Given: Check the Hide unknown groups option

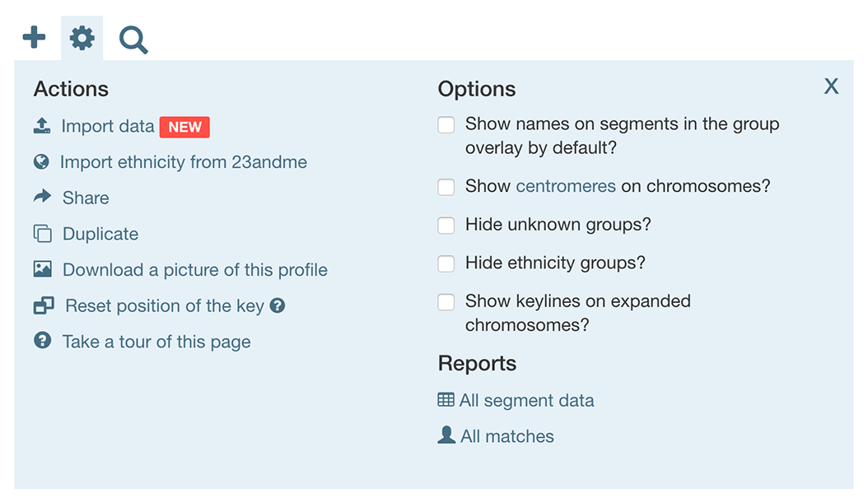Looking at the screenshot, I should (446, 225).
